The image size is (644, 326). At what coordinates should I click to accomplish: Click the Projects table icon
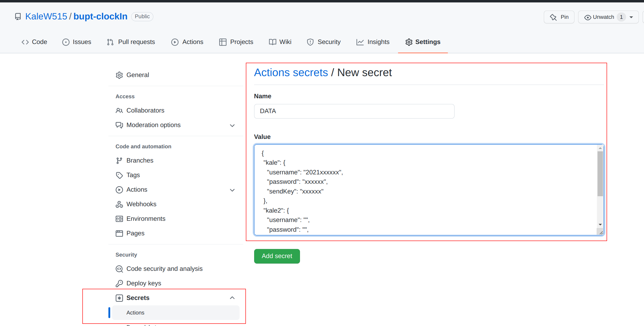click(223, 42)
